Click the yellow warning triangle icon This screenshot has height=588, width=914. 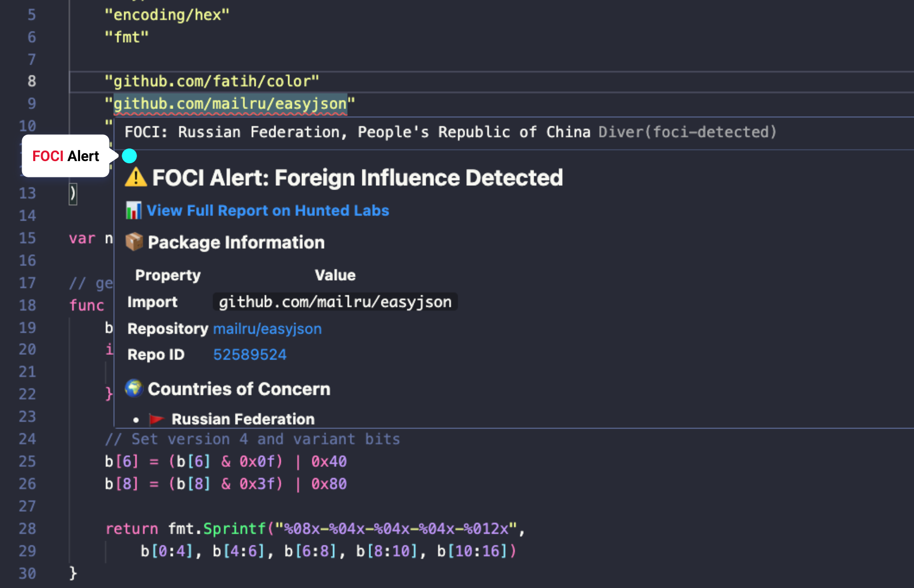pyautogui.click(x=136, y=177)
